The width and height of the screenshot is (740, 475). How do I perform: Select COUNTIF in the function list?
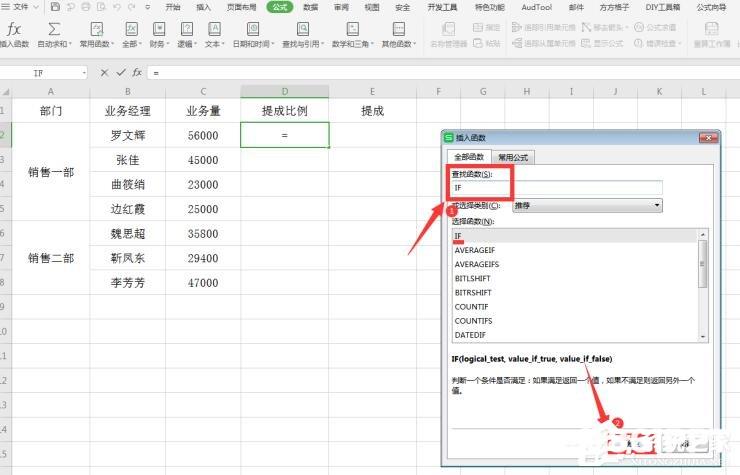(574, 307)
